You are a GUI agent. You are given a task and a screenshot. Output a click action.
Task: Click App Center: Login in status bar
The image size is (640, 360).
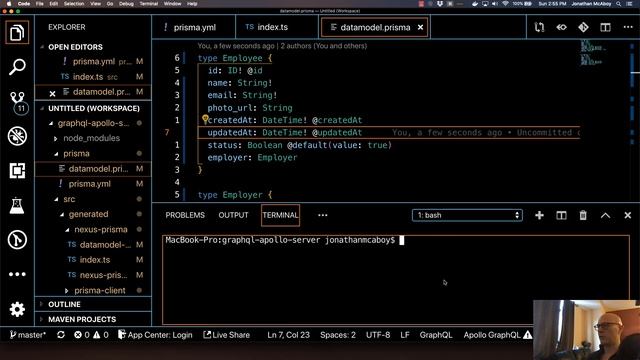[x=155, y=335]
